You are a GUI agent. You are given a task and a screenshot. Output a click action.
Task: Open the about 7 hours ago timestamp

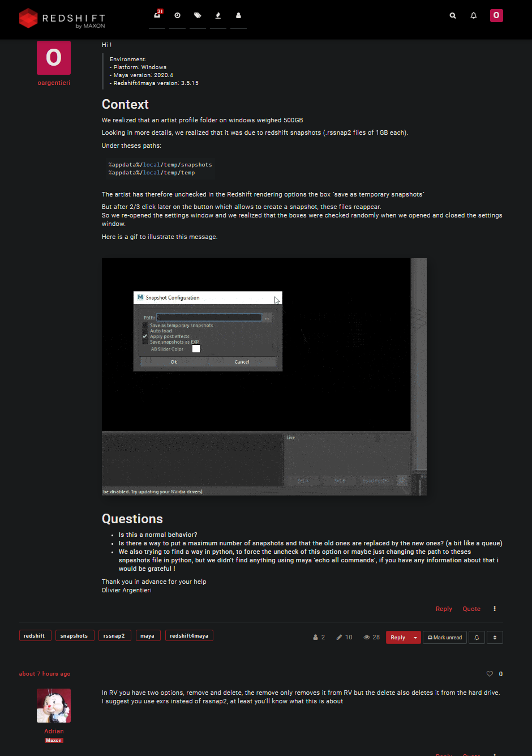click(45, 674)
